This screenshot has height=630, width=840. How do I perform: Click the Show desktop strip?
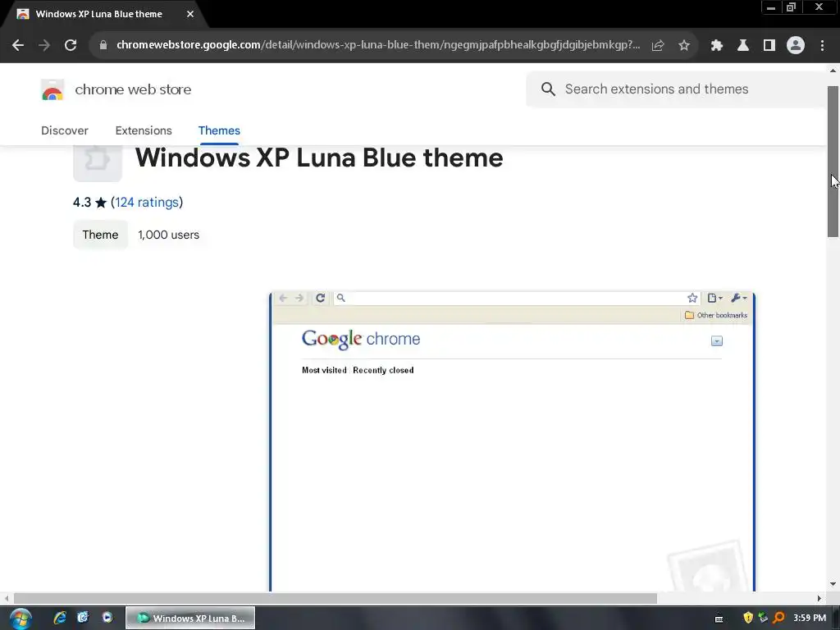point(836,619)
